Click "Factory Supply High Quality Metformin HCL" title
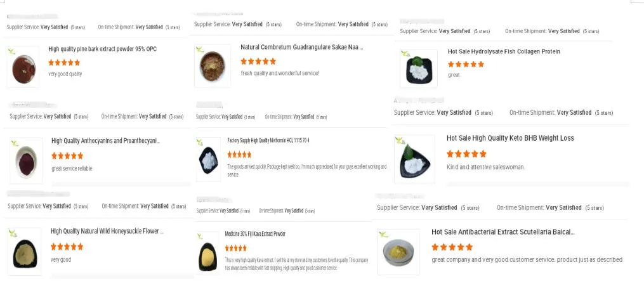Viewport: 644px width, 286px height. pyautogui.click(x=268, y=140)
